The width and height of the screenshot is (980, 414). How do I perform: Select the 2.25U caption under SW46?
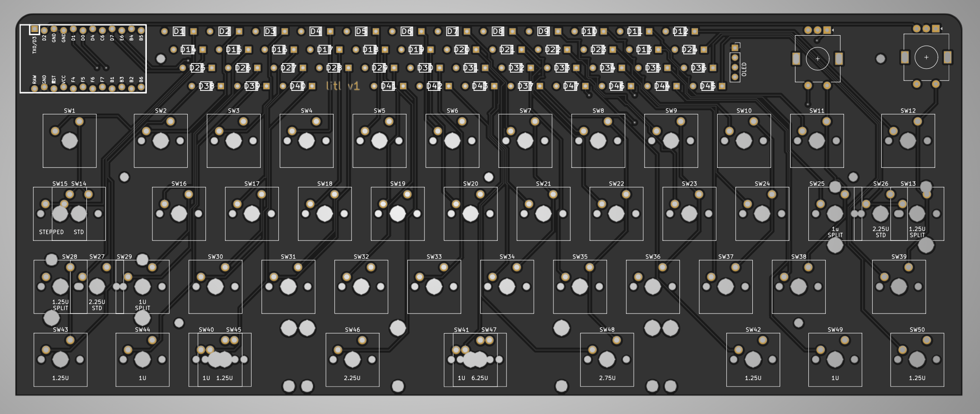(x=352, y=378)
